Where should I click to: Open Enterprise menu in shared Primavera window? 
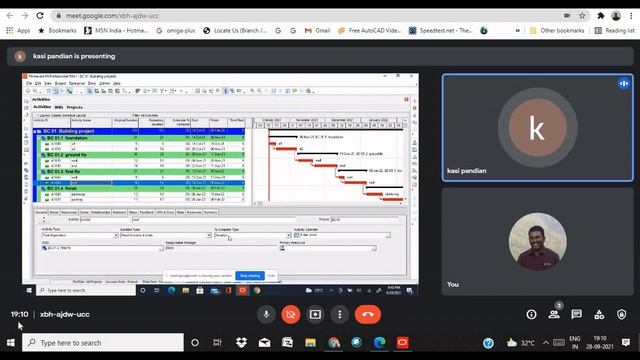pos(77,83)
